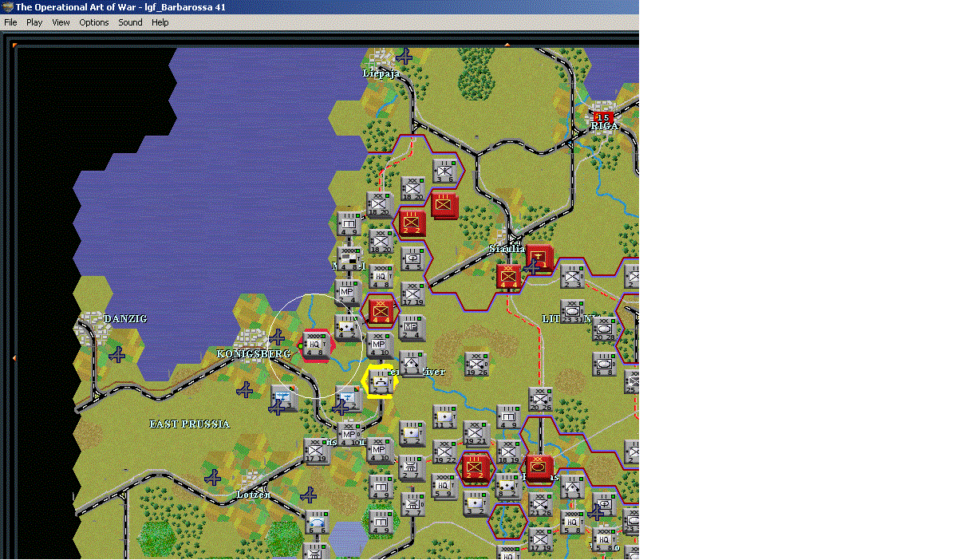Select the 4 2 unit inside the white circle
The image size is (959, 560).
tap(347, 328)
